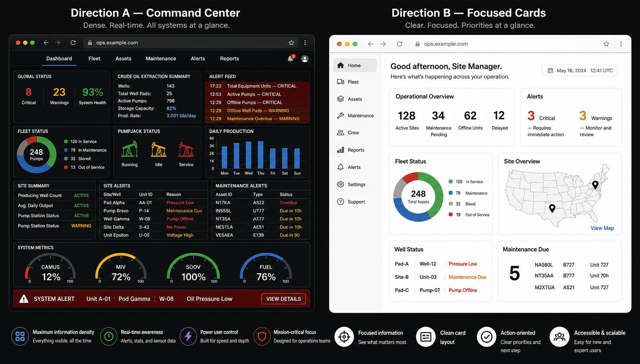This screenshot has height=364, width=640.
Task: Select the Idle pumpjack icon
Action: point(159,149)
